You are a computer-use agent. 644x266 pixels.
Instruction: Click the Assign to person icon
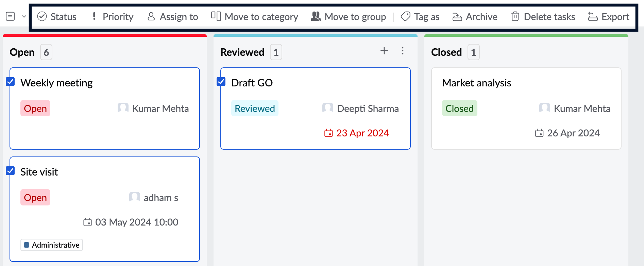[151, 16]
